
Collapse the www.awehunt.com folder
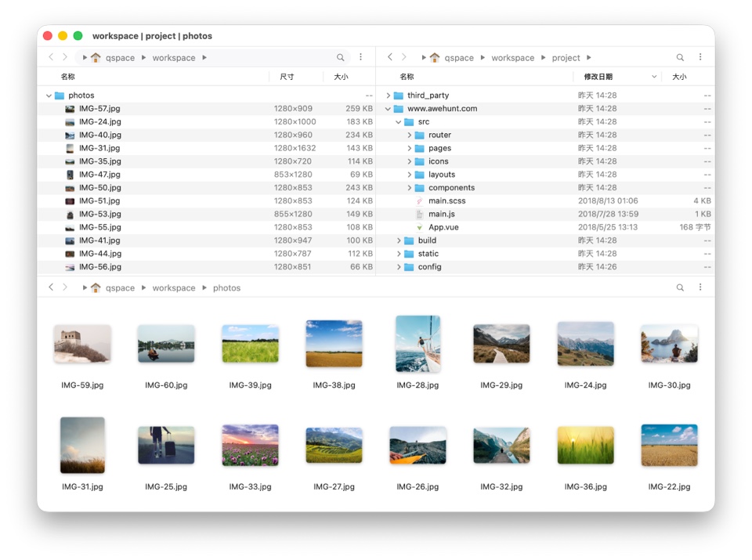coord(389,109)
